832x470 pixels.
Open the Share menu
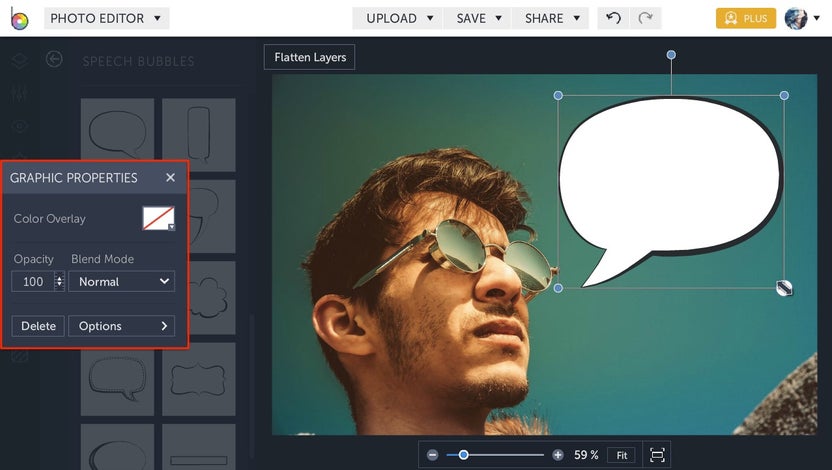click(x=551, y=19)
